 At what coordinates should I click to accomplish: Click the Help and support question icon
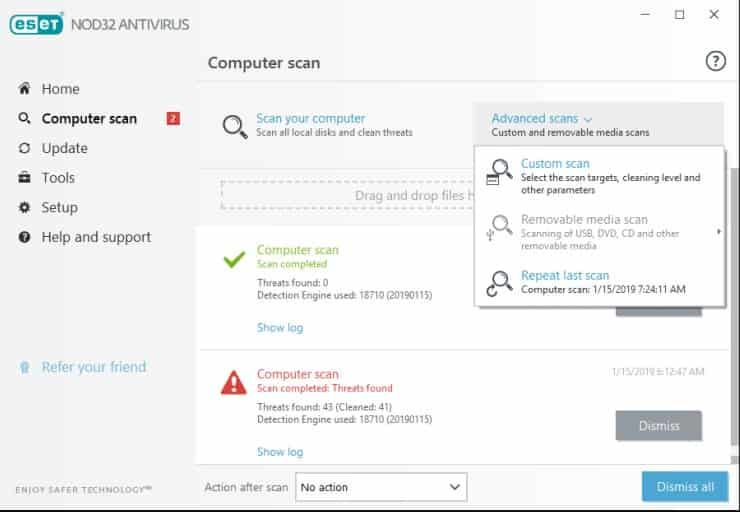point(24,237)
